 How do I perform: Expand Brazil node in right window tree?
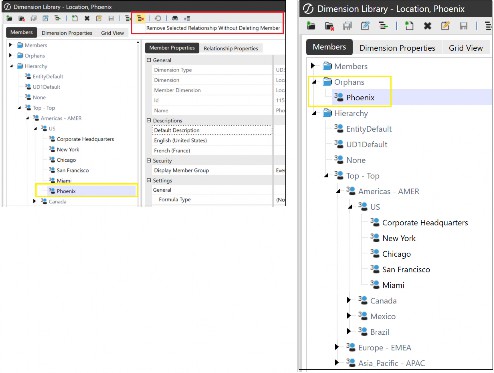point(349,331)
